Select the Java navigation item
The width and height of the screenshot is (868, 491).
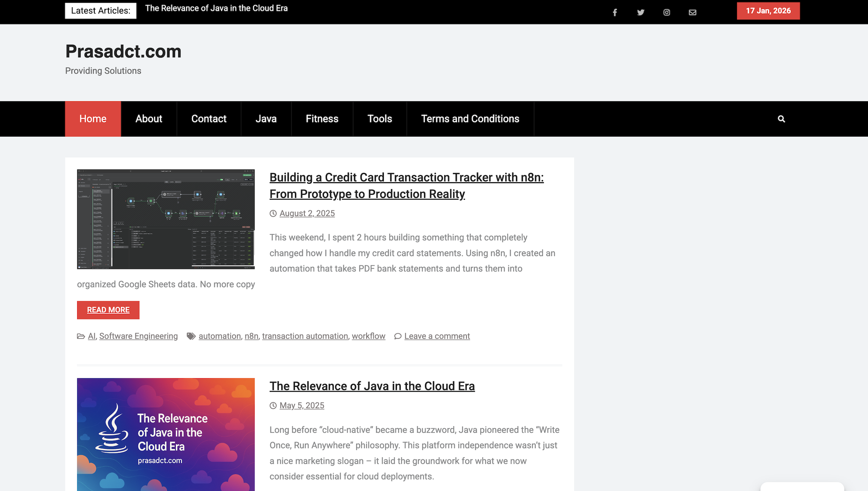pos(266,119)
